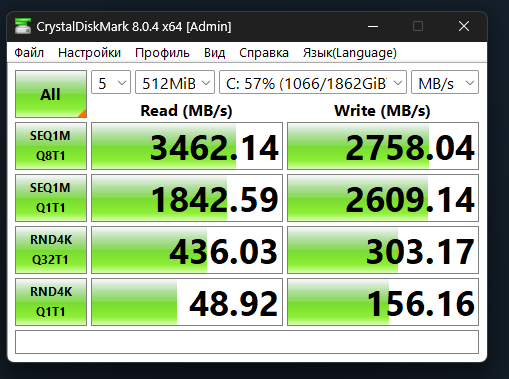Open the C: 57% drive selection dropdown
The height and width of the screenshot is (379, 509).
[313, 82]
